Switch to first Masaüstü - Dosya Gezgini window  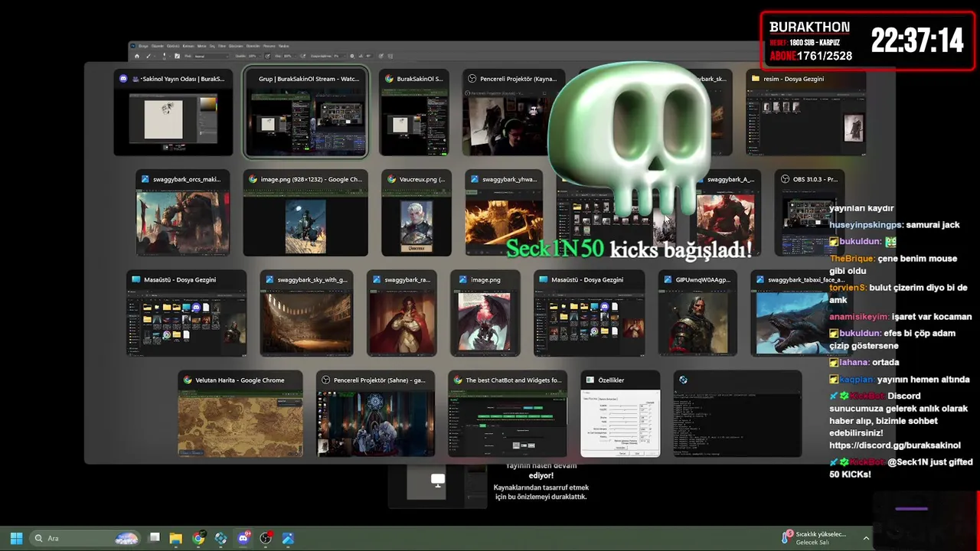[x=186, y=313]
